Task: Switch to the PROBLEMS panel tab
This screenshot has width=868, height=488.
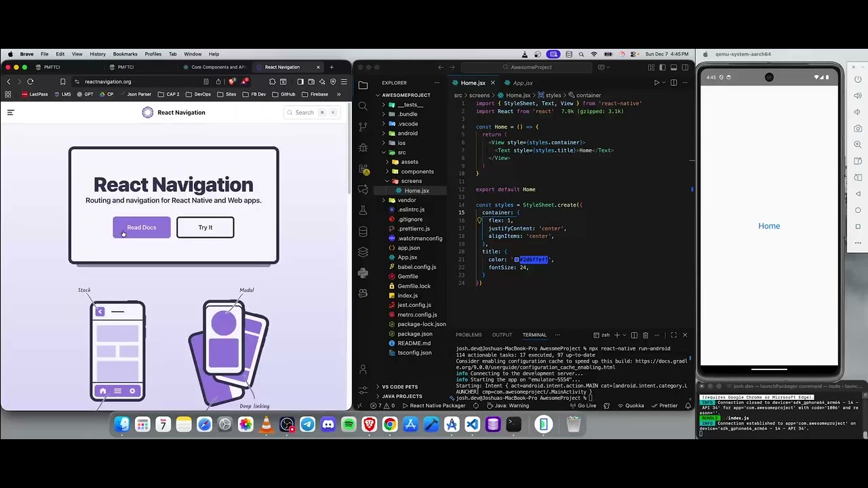Action: pos(469,335)
